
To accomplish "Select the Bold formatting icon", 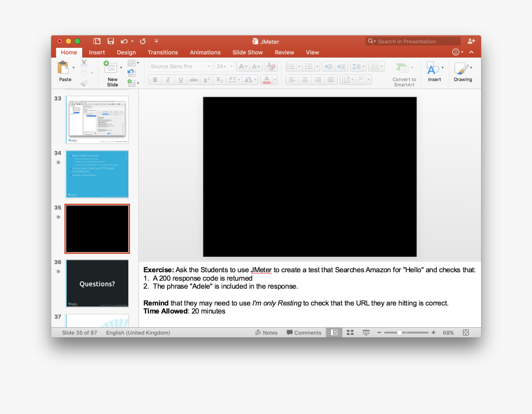I will 154,80.
